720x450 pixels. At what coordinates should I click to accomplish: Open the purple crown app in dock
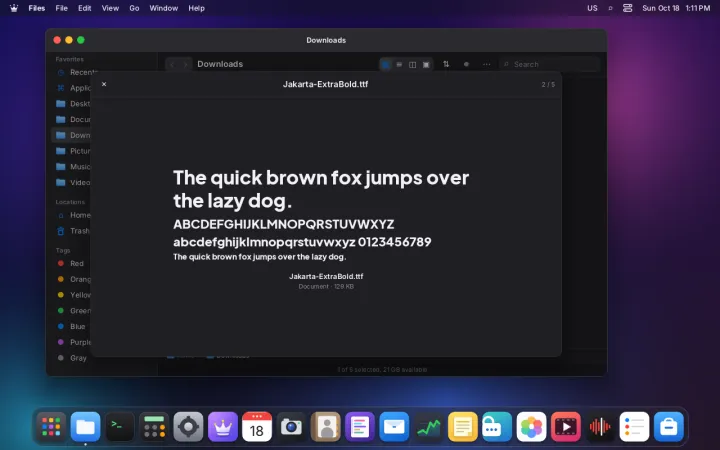pyautogui.click(x=223, y=427)
